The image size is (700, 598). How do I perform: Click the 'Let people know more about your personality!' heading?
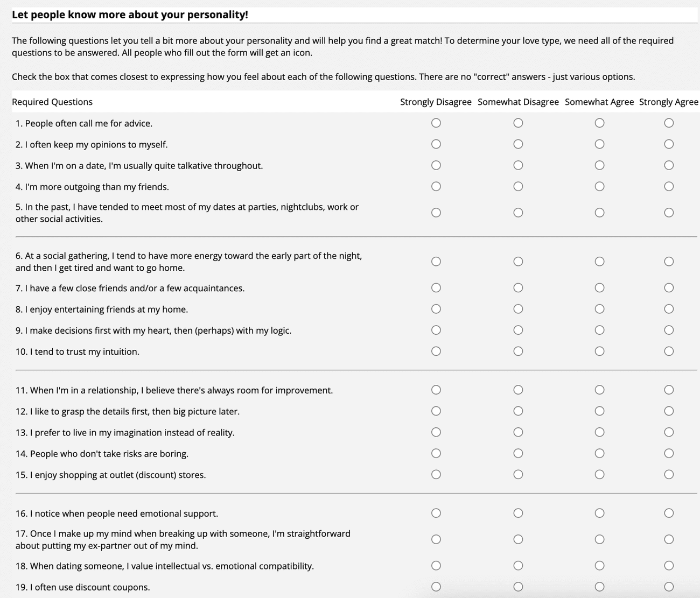click(x=130, y=15)
